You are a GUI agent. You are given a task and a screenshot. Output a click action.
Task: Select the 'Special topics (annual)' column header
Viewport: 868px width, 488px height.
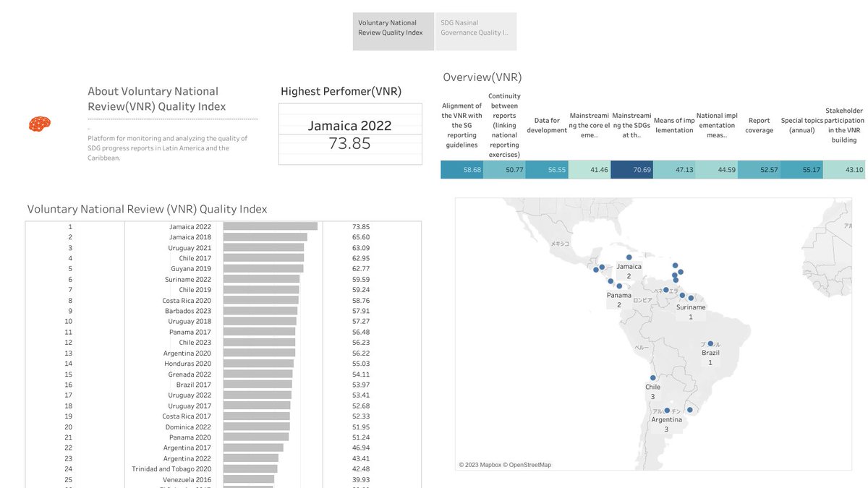pos(802,125)
